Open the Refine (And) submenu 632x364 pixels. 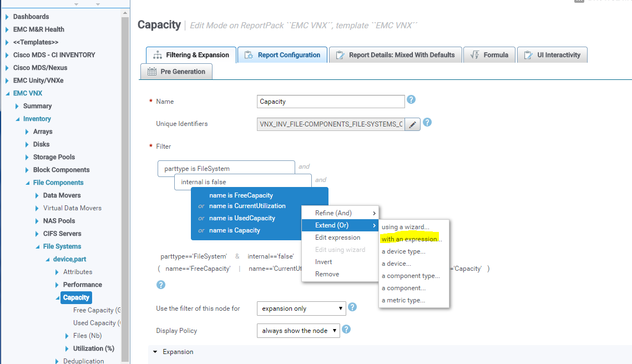pyautogui.click(x=340, y=213)
